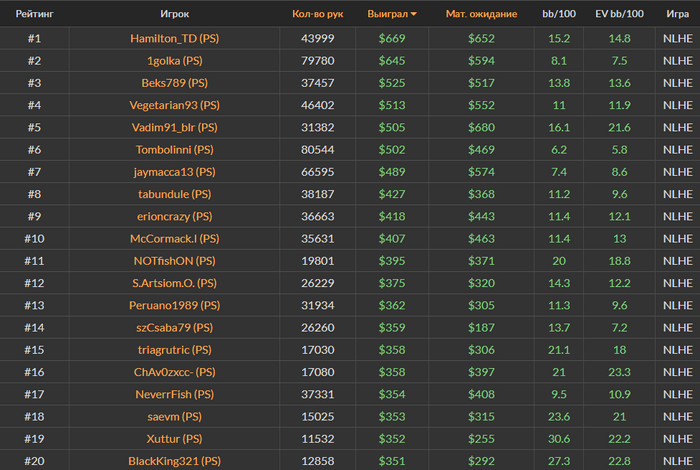Open McCormack.I (PS) player link
This screenshot has width=700, height=470.
175,239
